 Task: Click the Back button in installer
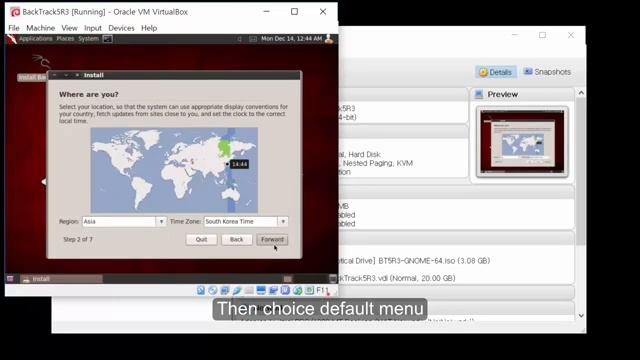coord(237,240)
